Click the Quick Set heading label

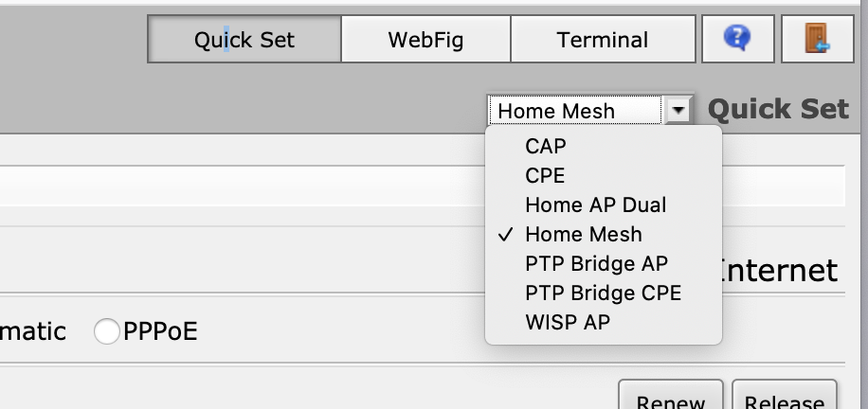click(x=778, y=110)
